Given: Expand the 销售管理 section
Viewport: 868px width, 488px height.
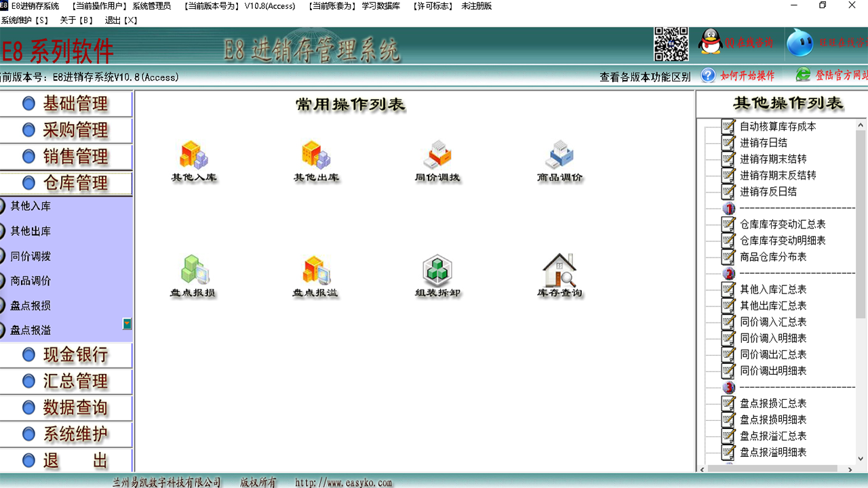Looking at the screenshot, I should tap(66, 157).
